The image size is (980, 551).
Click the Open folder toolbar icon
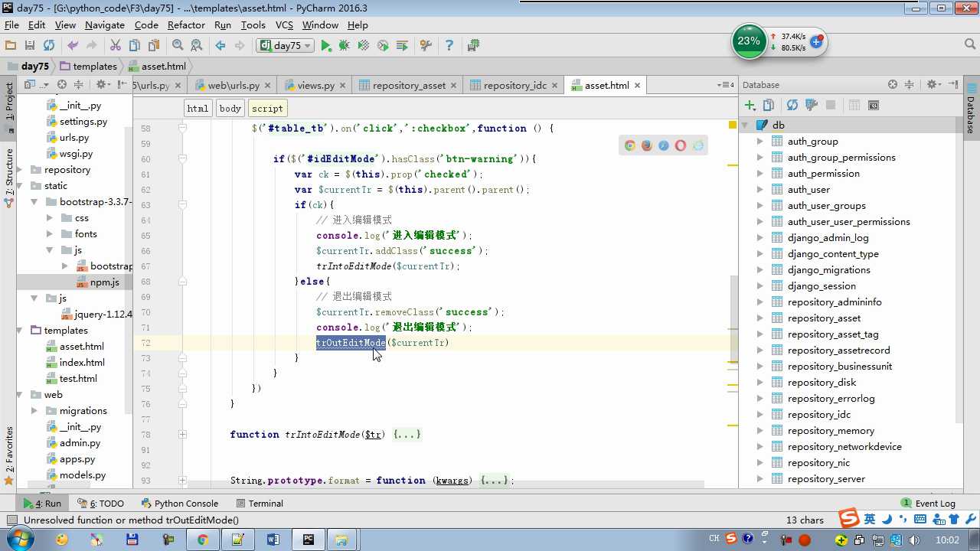point(11,46)
